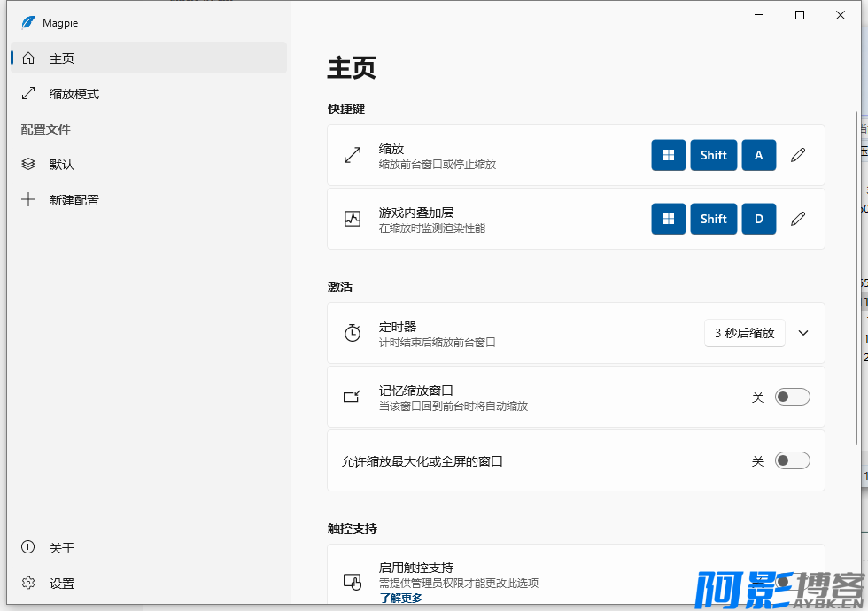This screenshot has width=868, height=611.
Task: Click the 配置文件 sidebar header
Action: [46, 129]
